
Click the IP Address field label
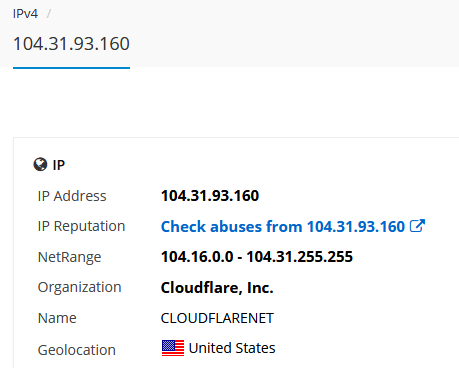[72, 196]
